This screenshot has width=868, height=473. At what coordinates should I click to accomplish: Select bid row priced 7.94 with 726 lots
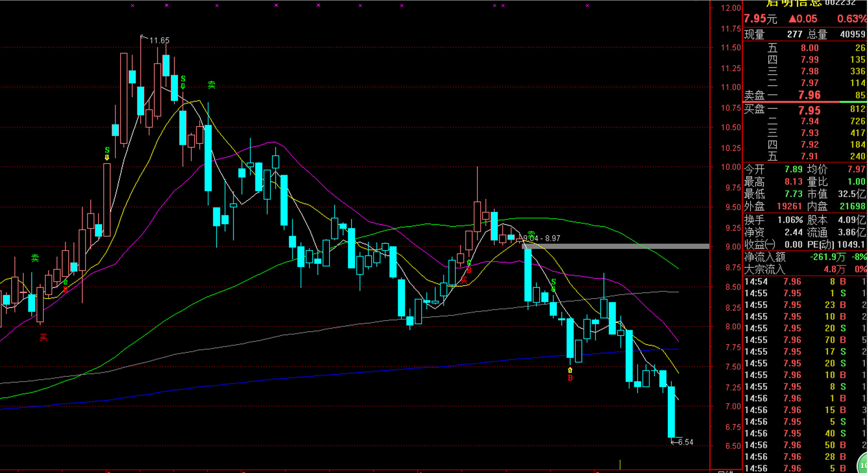[x=805, y=121]
